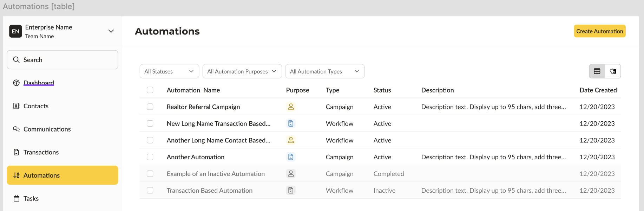Screen dimensions: 644x211
Task: Click contact purpose icon for Realtor Referral Campaign
Action: tap(291, 107)
